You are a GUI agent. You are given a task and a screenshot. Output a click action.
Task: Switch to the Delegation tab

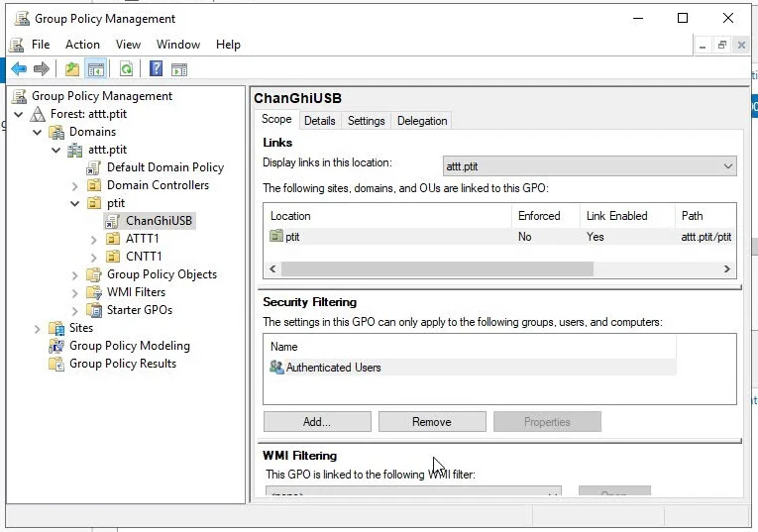point(422,121)
